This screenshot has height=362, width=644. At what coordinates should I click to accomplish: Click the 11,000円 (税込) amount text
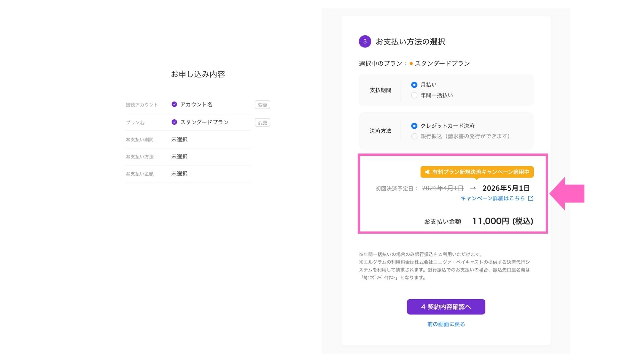pos(502,221)
